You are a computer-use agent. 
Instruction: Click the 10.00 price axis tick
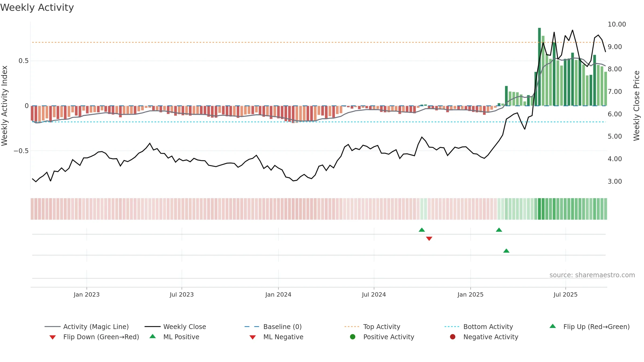pos(617,24)
